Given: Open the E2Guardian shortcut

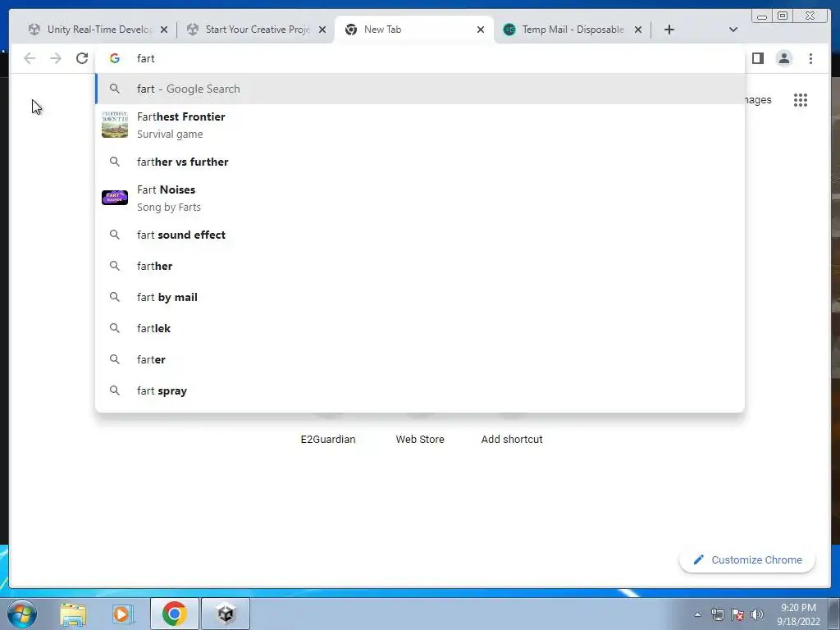Looking at the screenshot, I should 328,440.
